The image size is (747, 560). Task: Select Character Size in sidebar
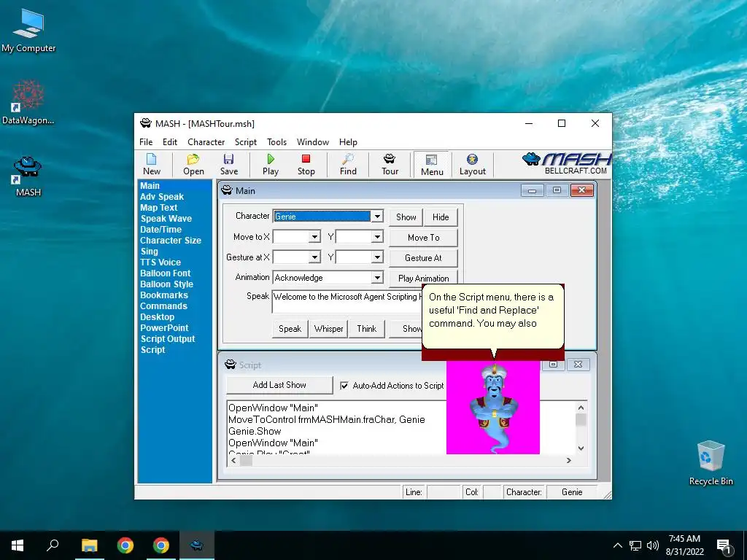click(x=171, y=241)
